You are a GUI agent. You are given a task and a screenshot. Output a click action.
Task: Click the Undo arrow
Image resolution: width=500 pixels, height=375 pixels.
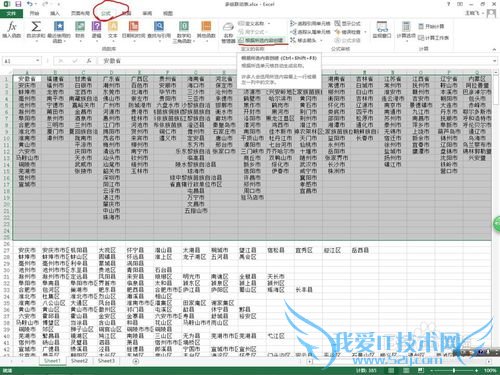[30, 4]
